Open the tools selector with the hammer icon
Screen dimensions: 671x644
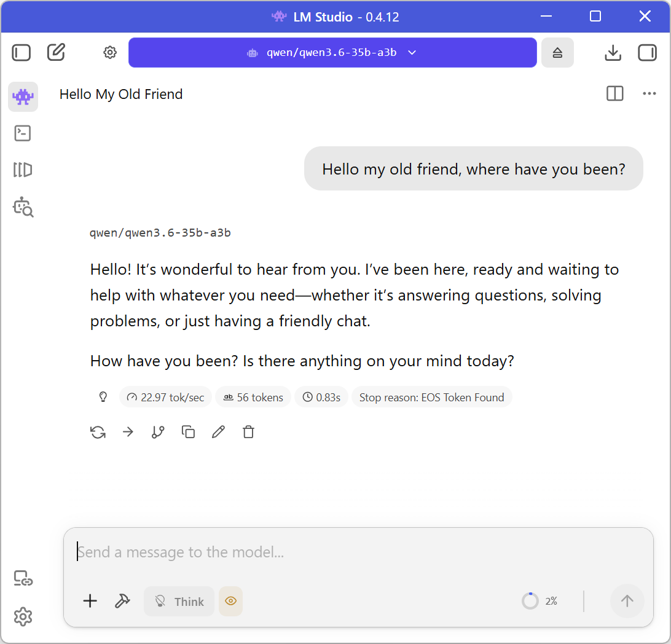point(122,601)
